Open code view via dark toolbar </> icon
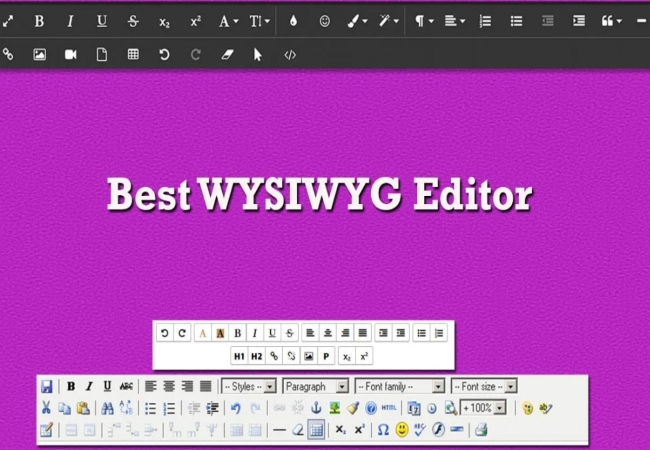650x450 pixels. [290, 55]
